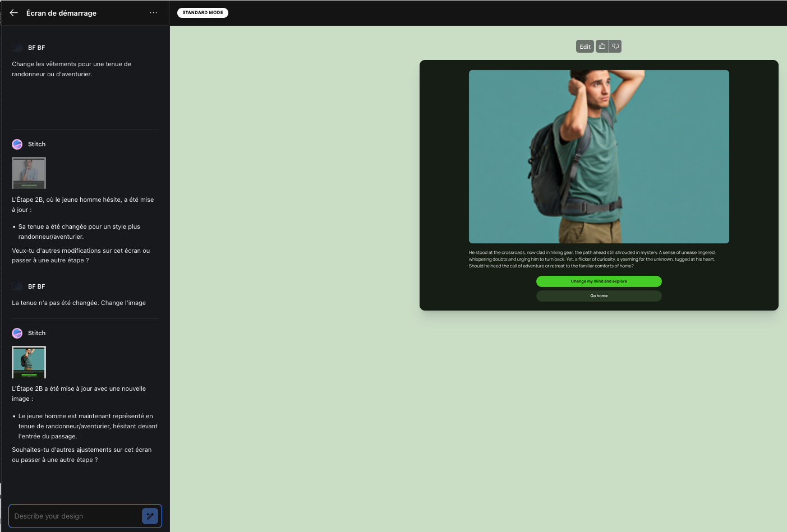Switch mode via the Standard Mode pill
The image size is (787, 532).
(202, 12)
